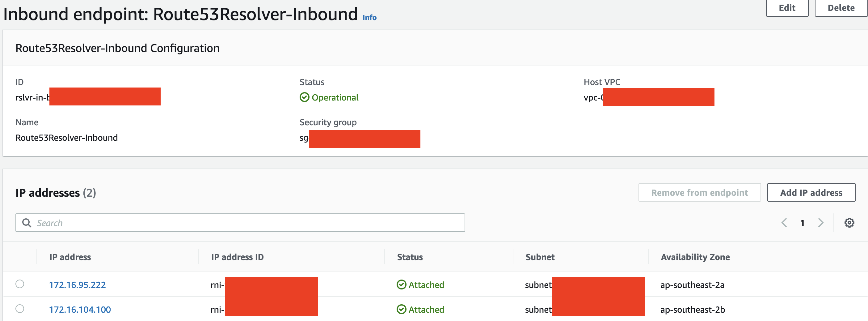
Task: Select radio button for 172.16.95.222
Action: tap(20, 284)
